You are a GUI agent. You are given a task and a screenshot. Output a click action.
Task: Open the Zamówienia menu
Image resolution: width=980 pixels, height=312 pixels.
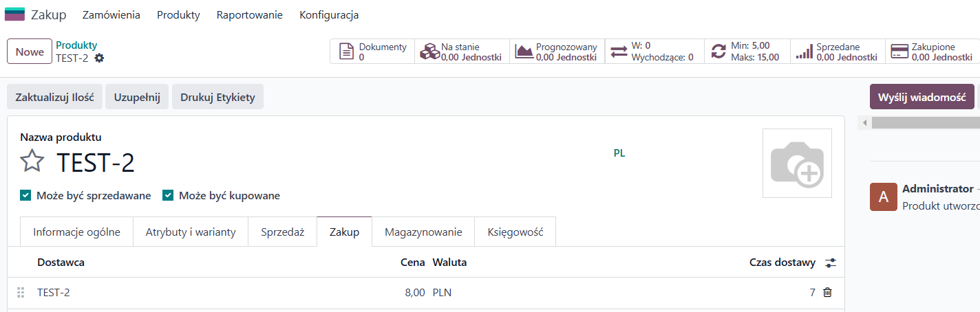point(111,15)
